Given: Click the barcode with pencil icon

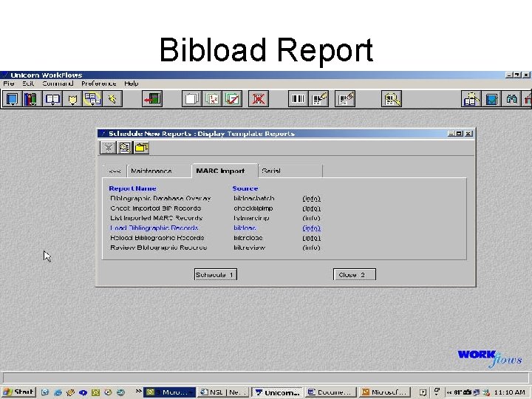Looking at the screenshot, I should pos(318,99).
